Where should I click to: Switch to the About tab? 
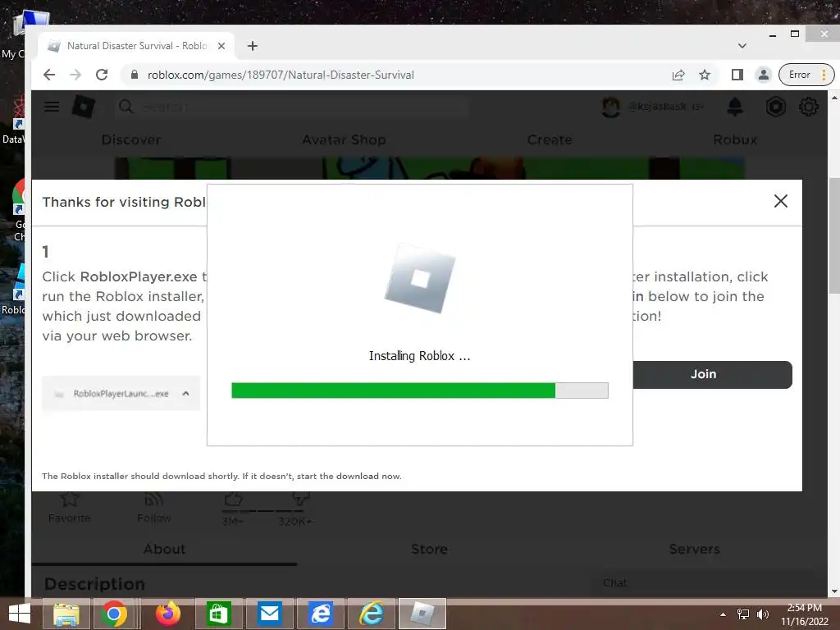click(x=164, y=549)
